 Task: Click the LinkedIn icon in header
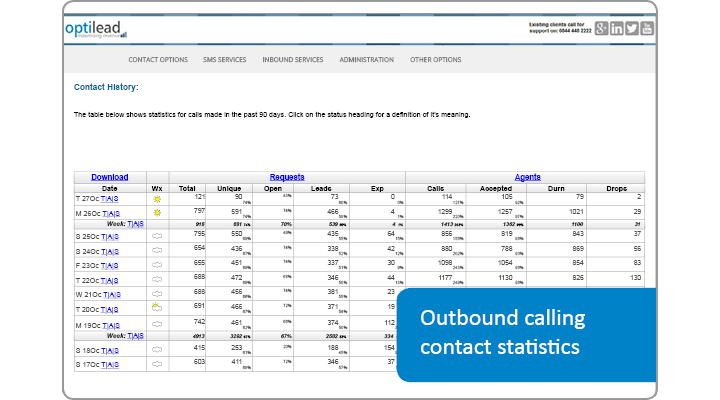pyautogui.click(x=617, y=28)
